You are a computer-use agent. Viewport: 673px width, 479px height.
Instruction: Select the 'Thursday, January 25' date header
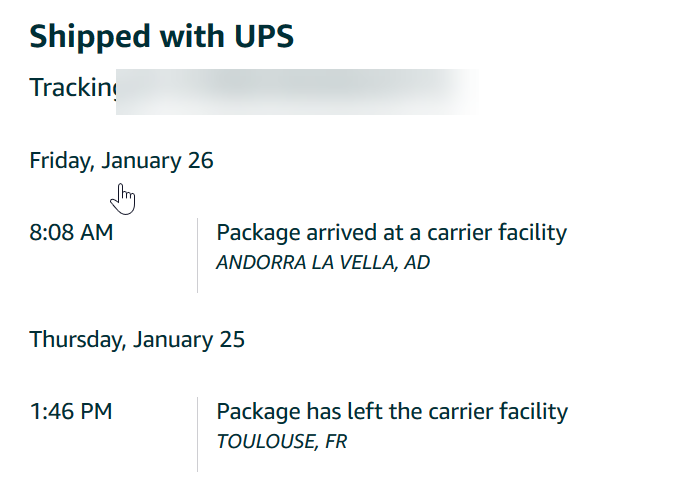pyautogui.click(x=137, y=339)
